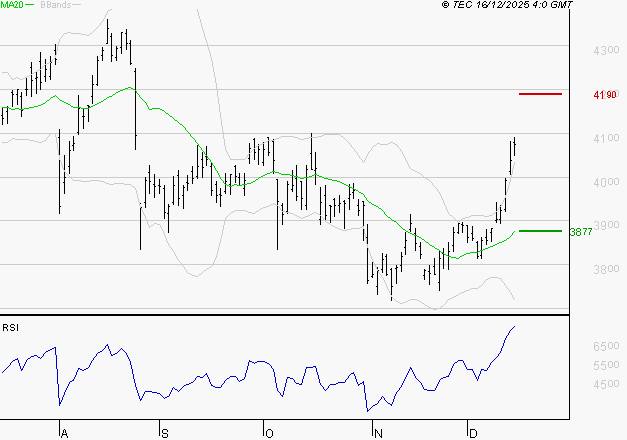The width and height of the screenshot is (627, 440).
Task: Click the 5500 RSI axis label
Action: point(606,365)
